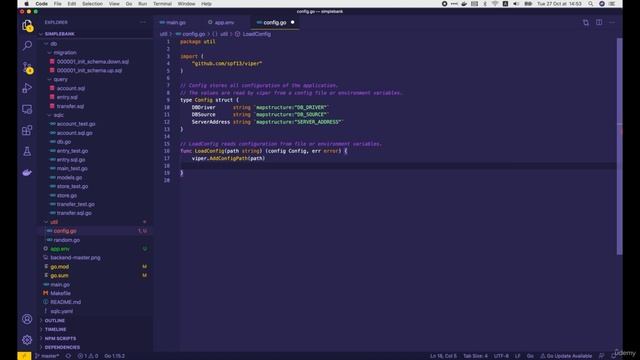Click the open changes icon in editor toolbar
Image resolution: width=640 pixels, height=360 pixels.
[586, 22]
